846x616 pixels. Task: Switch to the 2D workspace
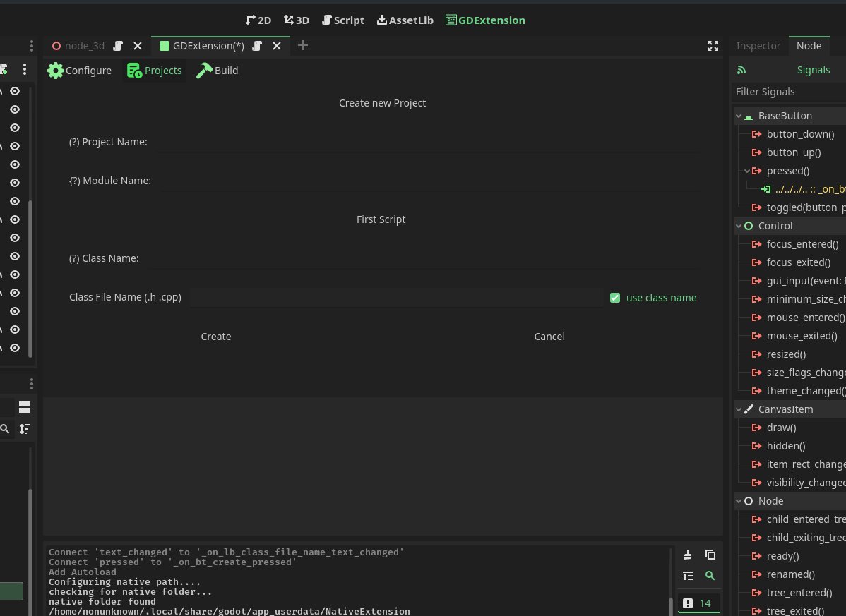click(258, 20)
